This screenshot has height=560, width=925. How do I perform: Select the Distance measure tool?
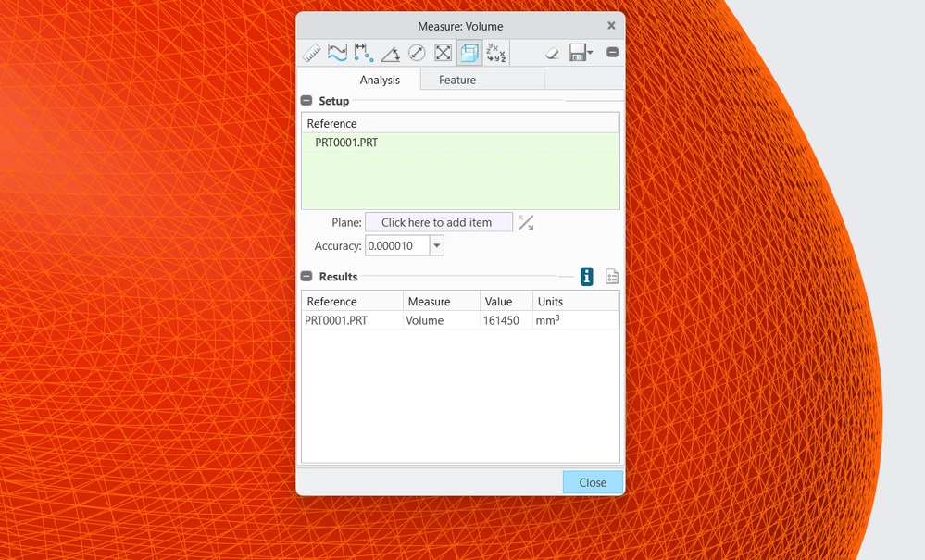[x=363, y=53]
